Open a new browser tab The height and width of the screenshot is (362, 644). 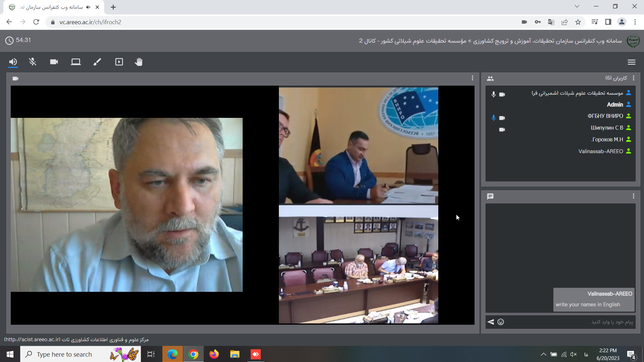pos(113,7)
